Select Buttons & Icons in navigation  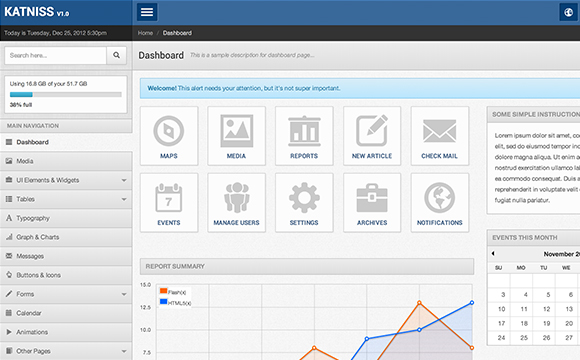[66, 275]
